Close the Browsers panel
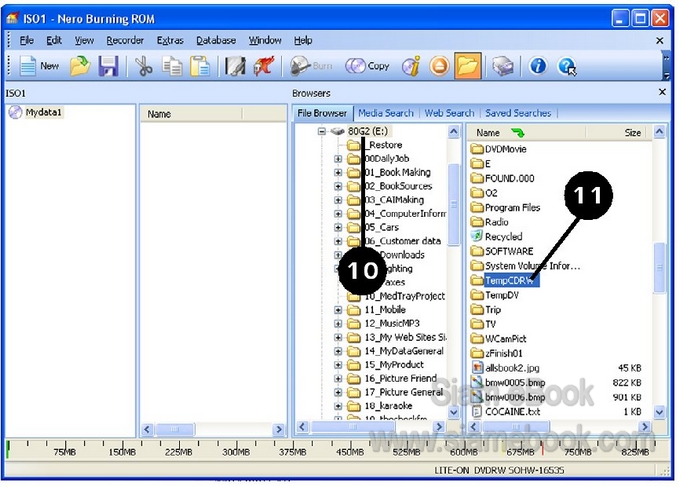Viewport: 680px width, 487px height. [662, 92]
